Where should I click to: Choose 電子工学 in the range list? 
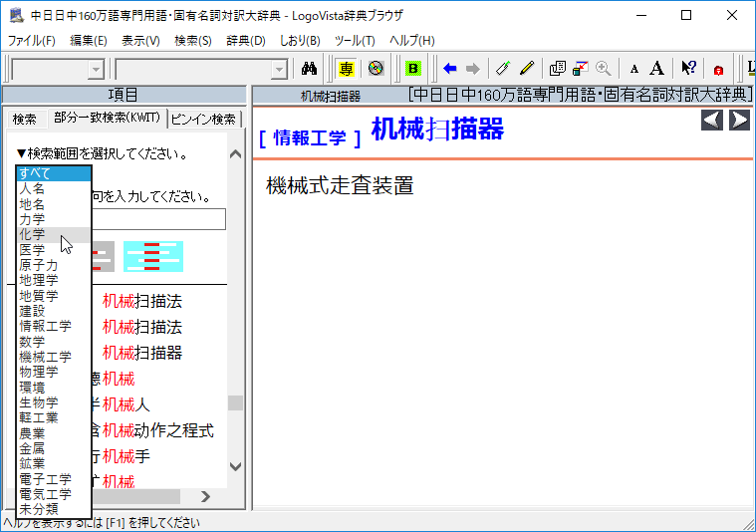[x=54, y=479]
